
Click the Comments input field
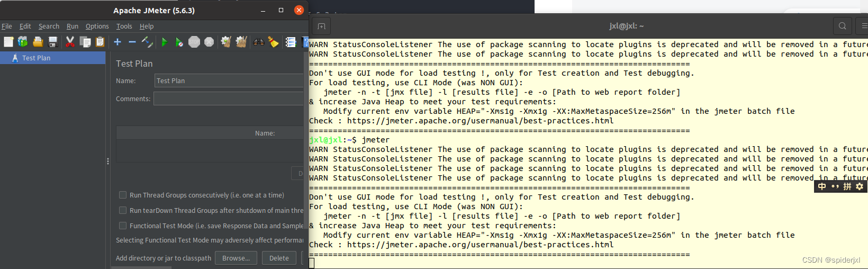click(229, 98)
